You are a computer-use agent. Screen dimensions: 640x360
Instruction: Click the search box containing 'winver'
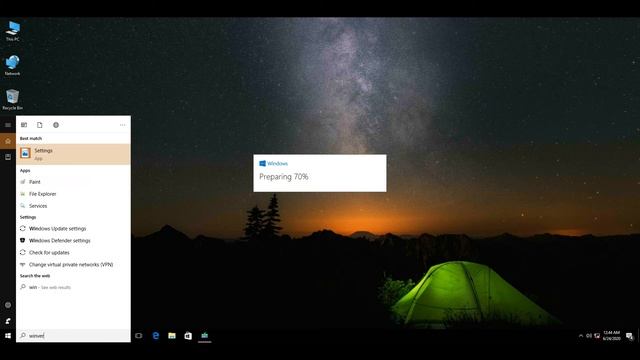click(x=73, y=336)
